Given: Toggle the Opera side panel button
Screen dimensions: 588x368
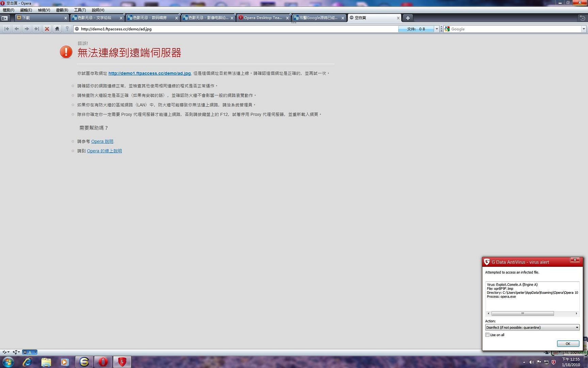Looking at the screenshot, I should pyautogui.click(x=4, y=18).
